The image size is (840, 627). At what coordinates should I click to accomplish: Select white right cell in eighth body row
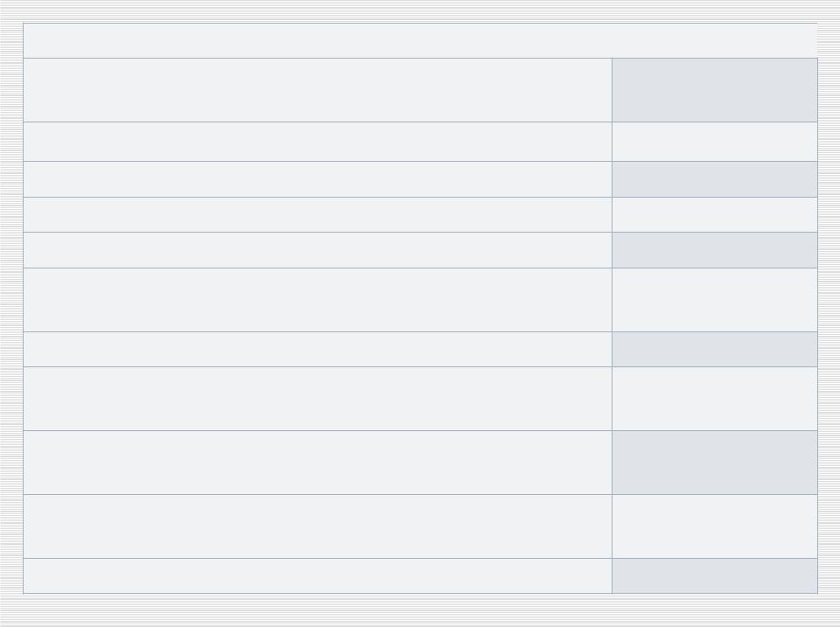[715, 399]
